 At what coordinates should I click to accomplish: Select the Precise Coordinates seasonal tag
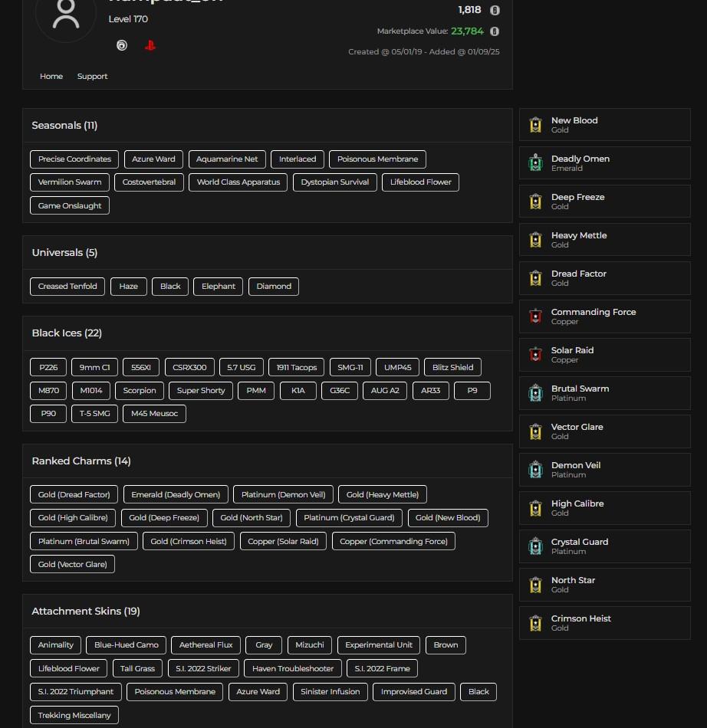point(74,159)
